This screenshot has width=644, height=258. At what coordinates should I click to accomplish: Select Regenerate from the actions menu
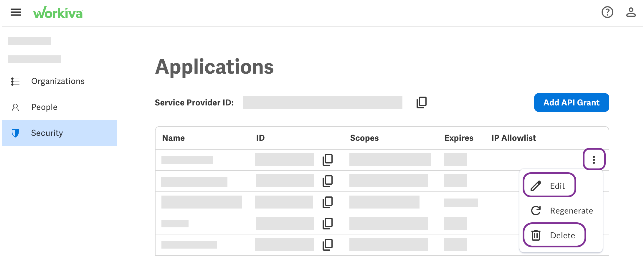pos(562,211)
